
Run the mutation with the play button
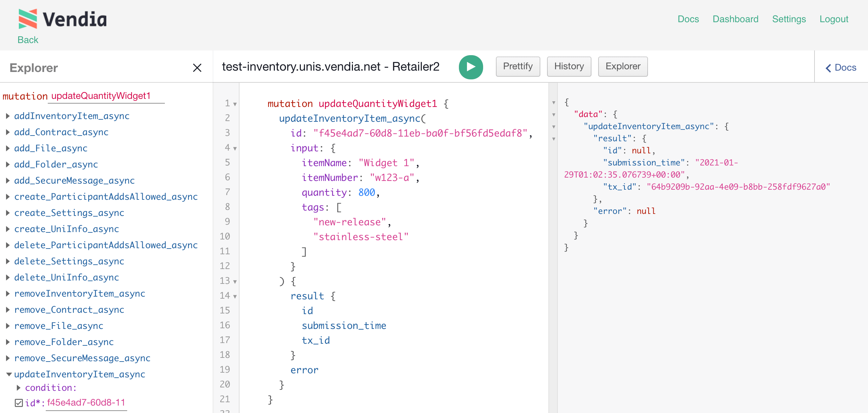click(x=471, y=67)
